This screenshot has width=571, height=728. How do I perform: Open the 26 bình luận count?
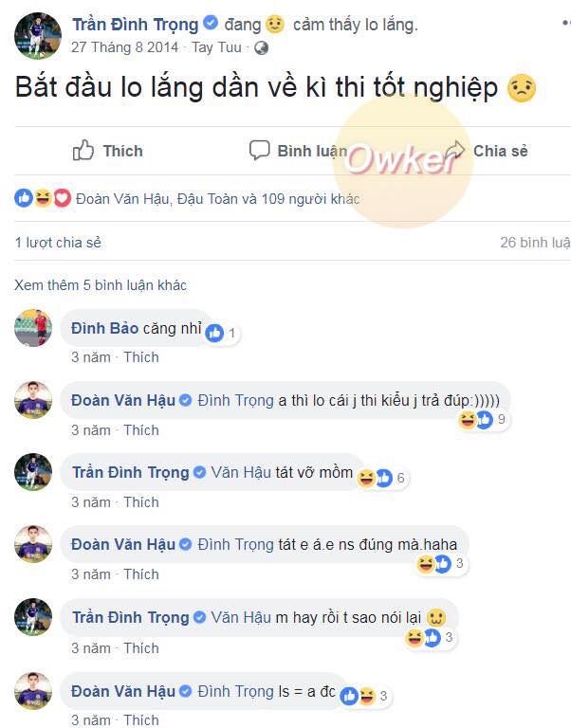(535, 243)
